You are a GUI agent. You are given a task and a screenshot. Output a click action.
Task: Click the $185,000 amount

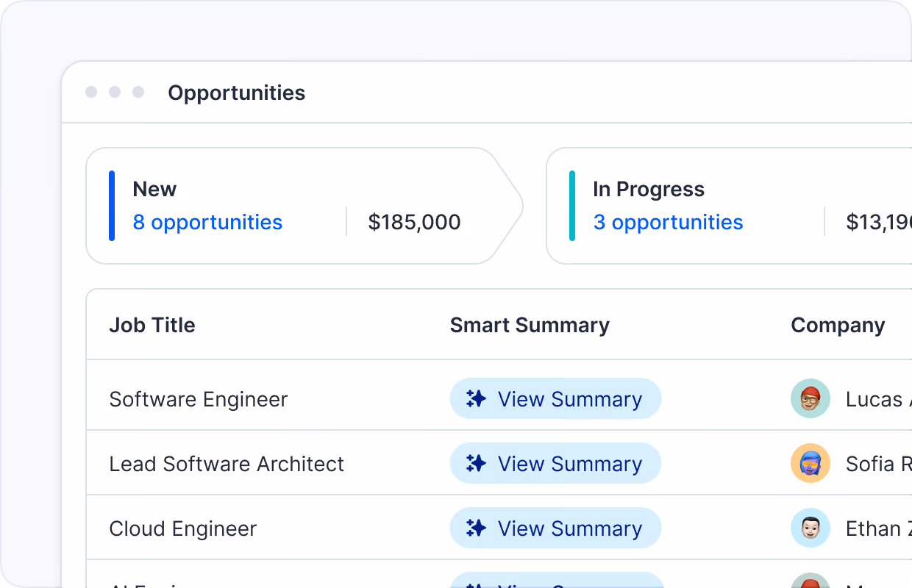(415, 223)
